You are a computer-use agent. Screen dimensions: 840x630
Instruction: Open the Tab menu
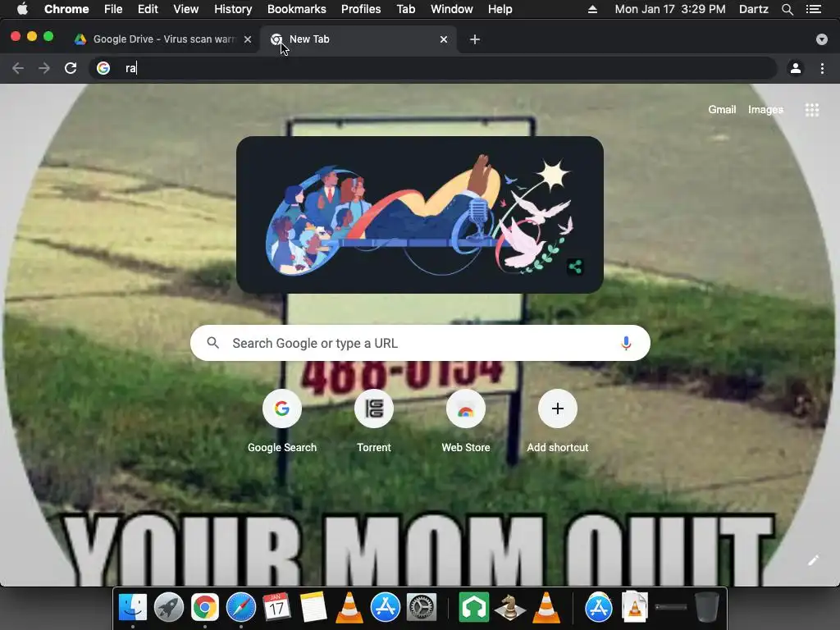pos(406,9)
